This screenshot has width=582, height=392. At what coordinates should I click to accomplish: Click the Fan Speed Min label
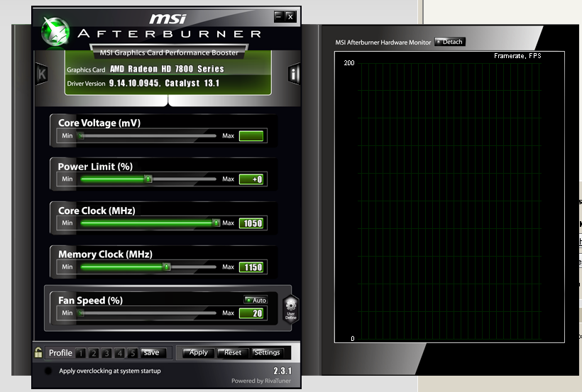67,313
